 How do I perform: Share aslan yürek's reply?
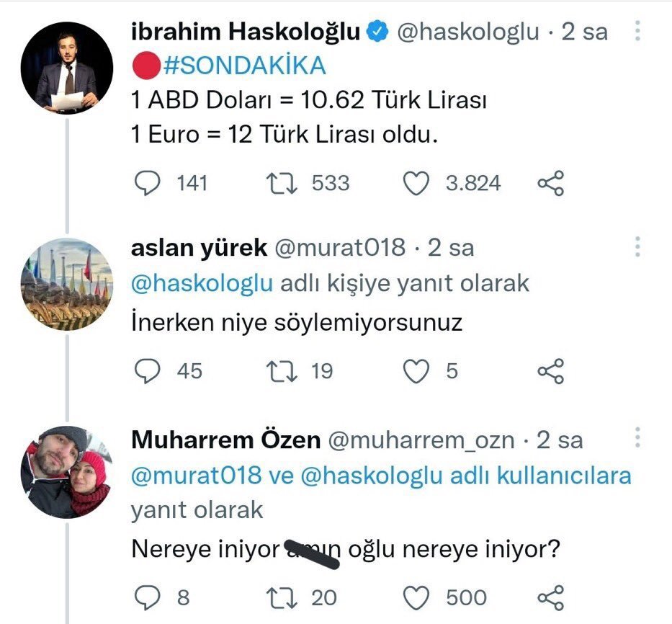pos(551,371)
